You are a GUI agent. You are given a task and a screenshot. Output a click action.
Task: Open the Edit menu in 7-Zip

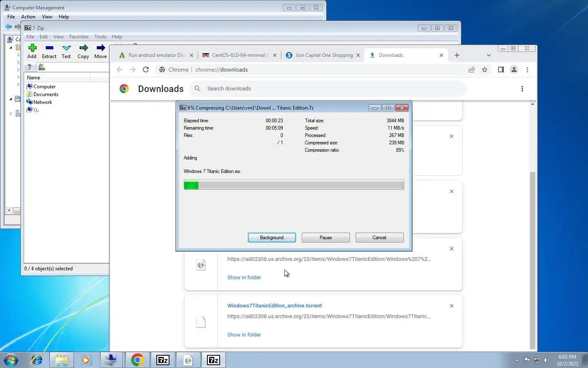(44, 37)
